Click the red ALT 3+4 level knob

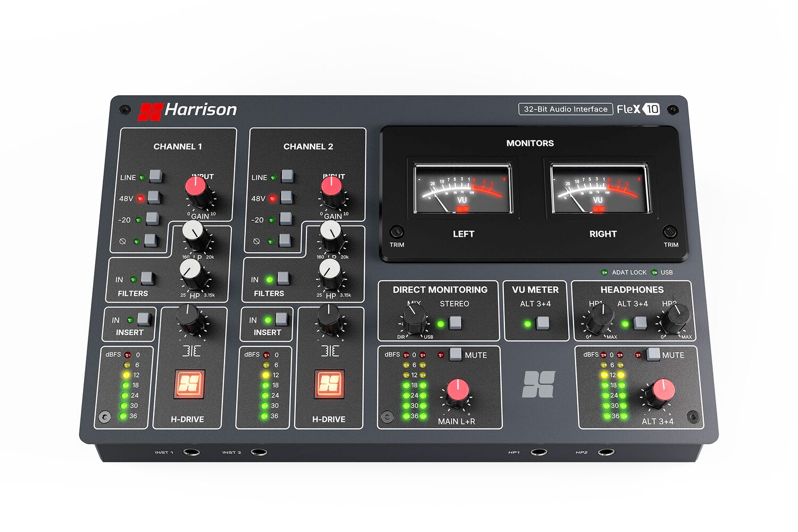[662, 394]
